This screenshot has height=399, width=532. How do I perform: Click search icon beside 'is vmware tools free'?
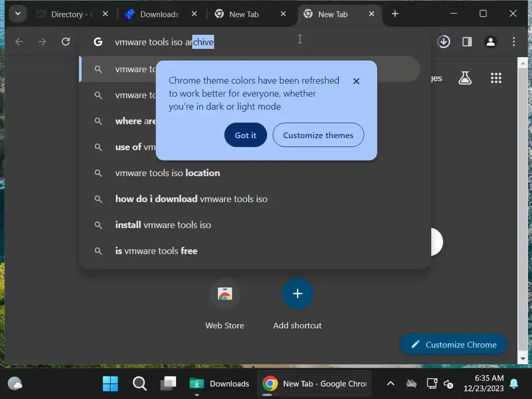click(98, 251)
